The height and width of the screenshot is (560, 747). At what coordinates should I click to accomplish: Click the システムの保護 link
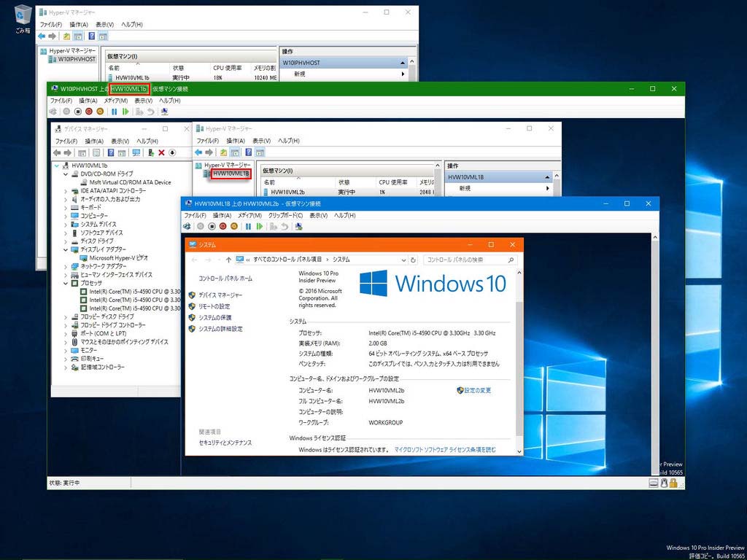pyautogui.click(x=215, y=318)
